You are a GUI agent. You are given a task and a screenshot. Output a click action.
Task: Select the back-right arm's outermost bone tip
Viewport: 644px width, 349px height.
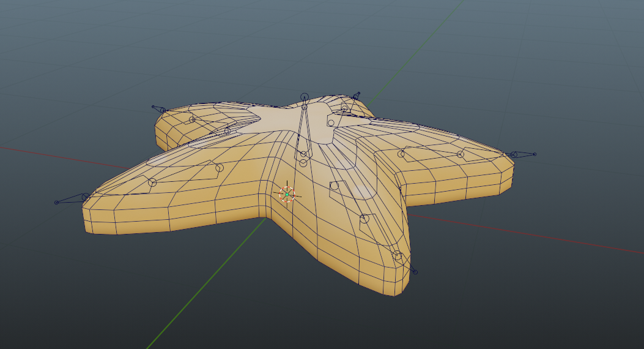(358, 93)
